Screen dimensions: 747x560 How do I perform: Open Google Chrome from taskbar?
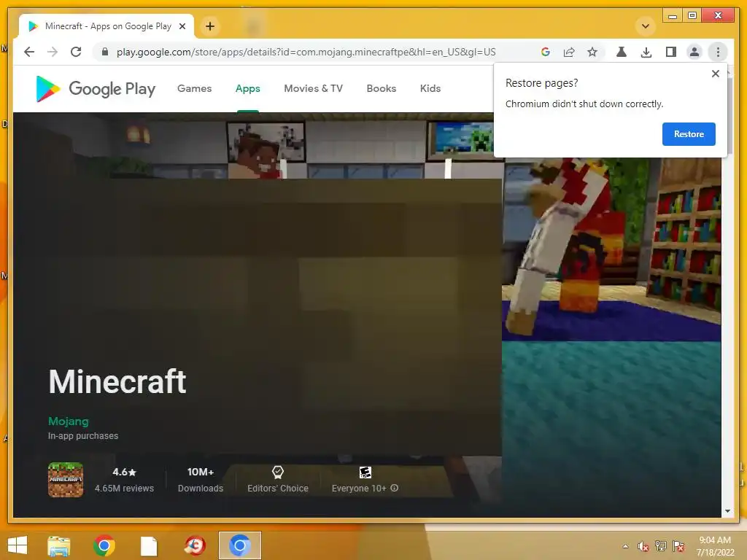104,545
